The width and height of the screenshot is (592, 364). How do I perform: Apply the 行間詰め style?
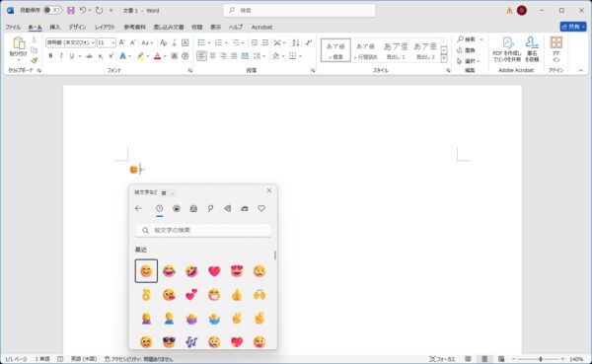[x=365, y=50]
